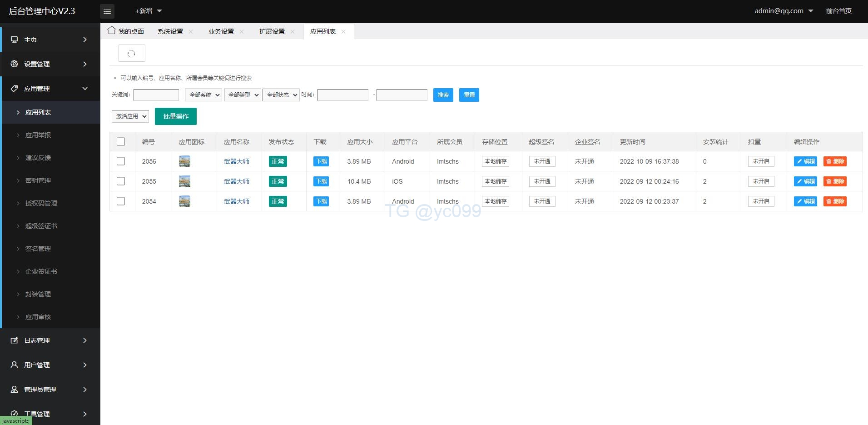The image size is (868, 425).
Task: Click the 设置管理 gear icon
Action: (x=15, y=64)
